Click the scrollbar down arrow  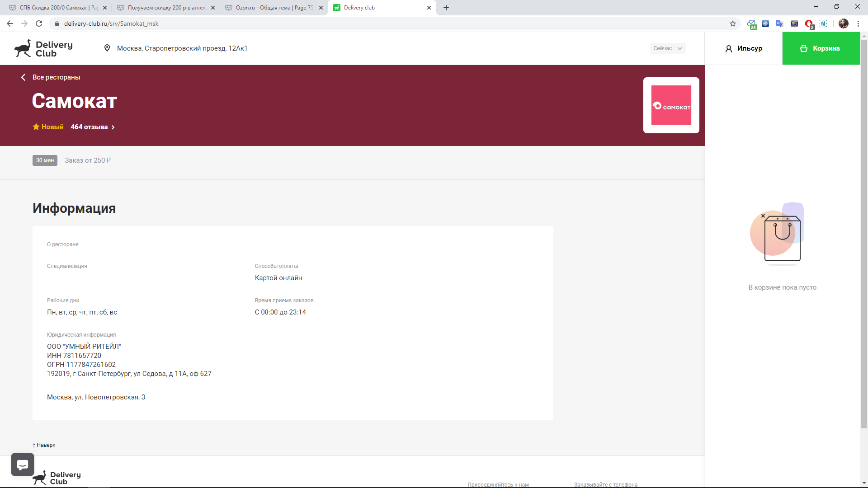pyautogui.click(x=864, y=483)
